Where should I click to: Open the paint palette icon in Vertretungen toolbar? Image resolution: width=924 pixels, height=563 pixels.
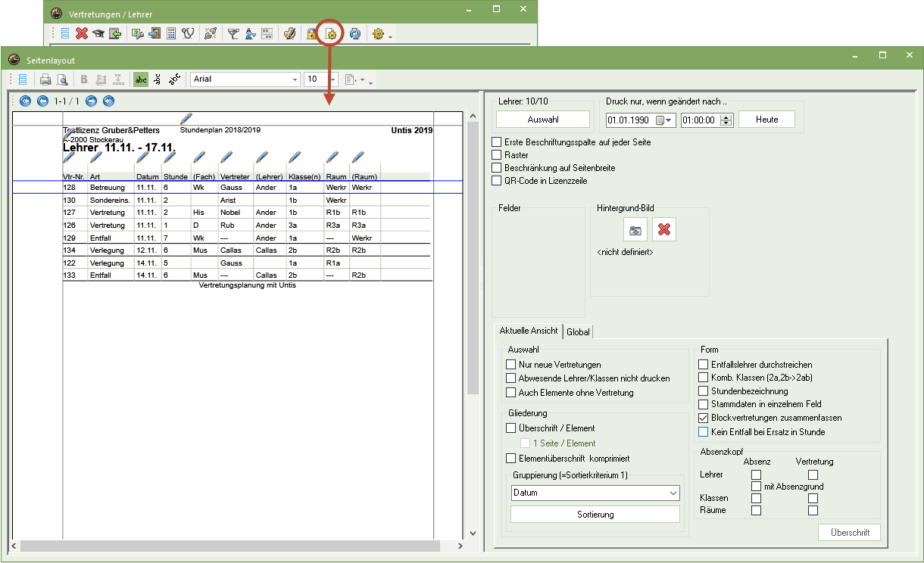(x=289, y=33)
